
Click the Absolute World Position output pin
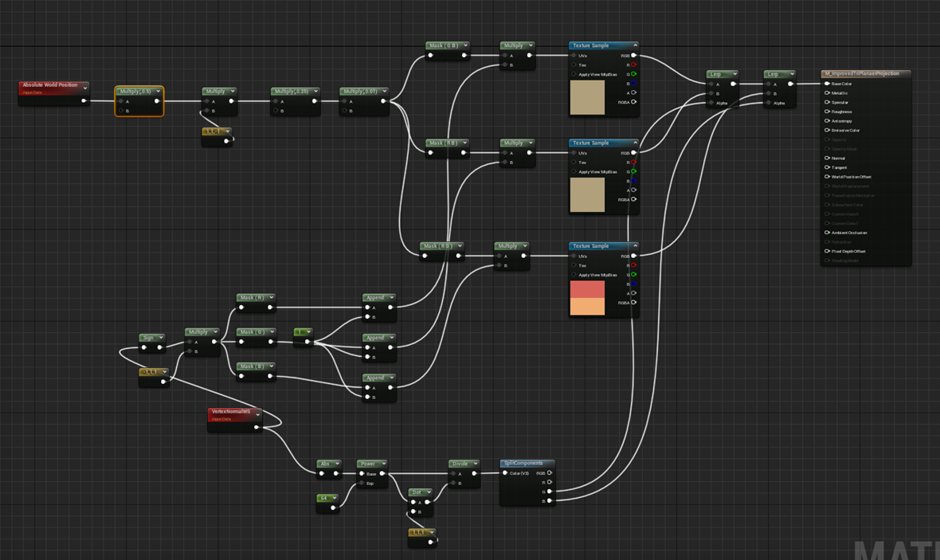point(84,100)
